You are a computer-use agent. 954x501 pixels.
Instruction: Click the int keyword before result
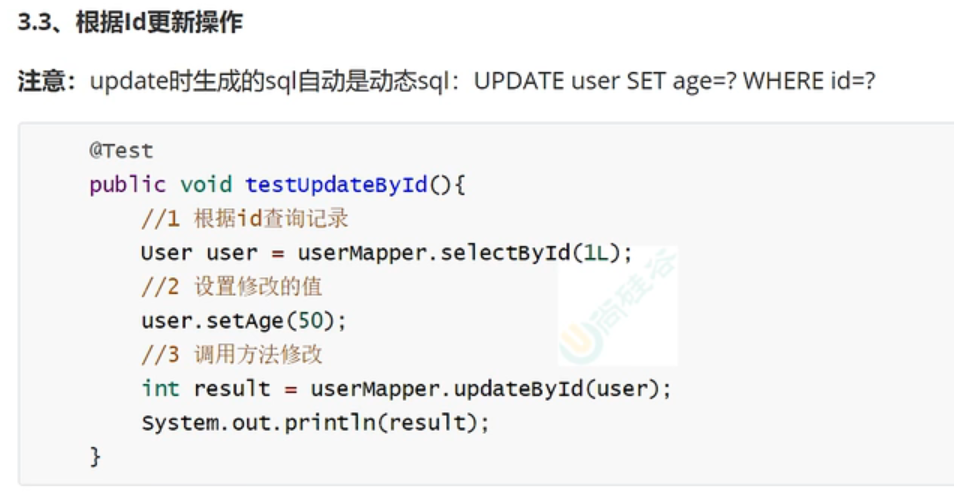click(161, 388)
